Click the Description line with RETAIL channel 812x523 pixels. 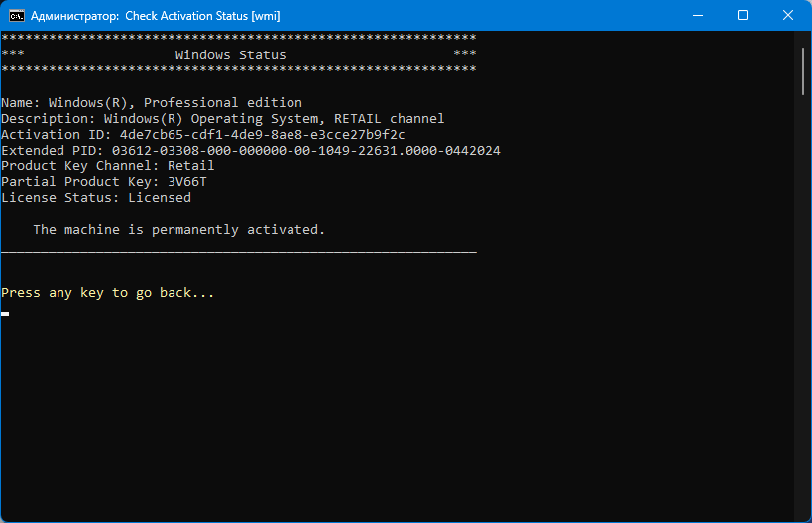tap(223, 119)
